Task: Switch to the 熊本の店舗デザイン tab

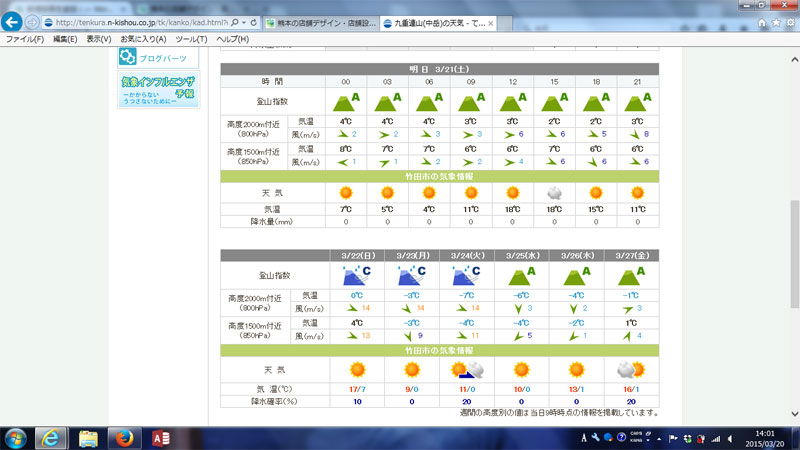Action: (321, 23)
